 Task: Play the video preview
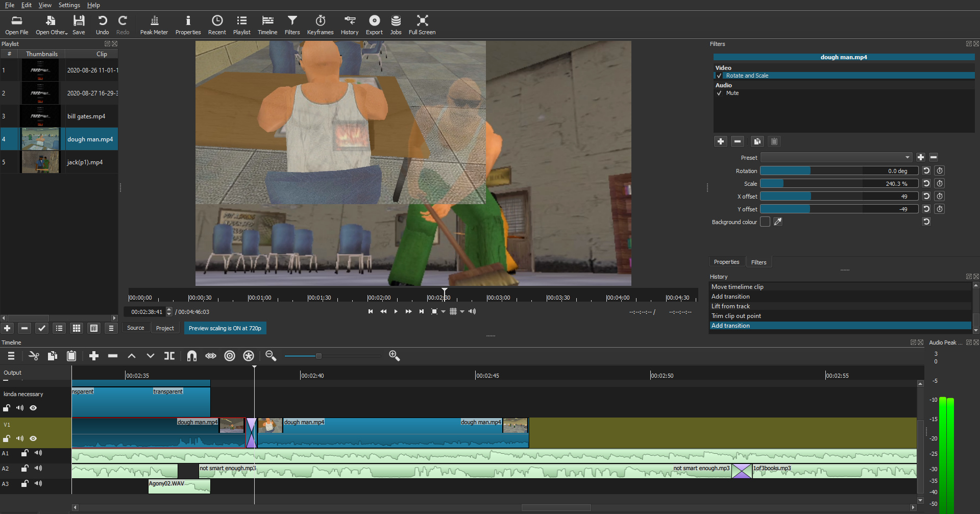[396, 311]
